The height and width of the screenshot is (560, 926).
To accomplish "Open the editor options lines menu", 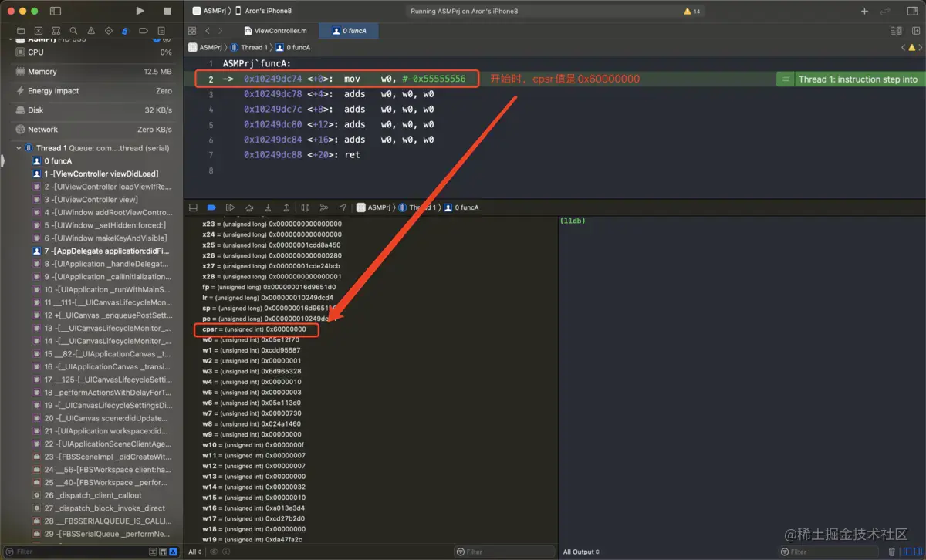I will tap(896, 31).
